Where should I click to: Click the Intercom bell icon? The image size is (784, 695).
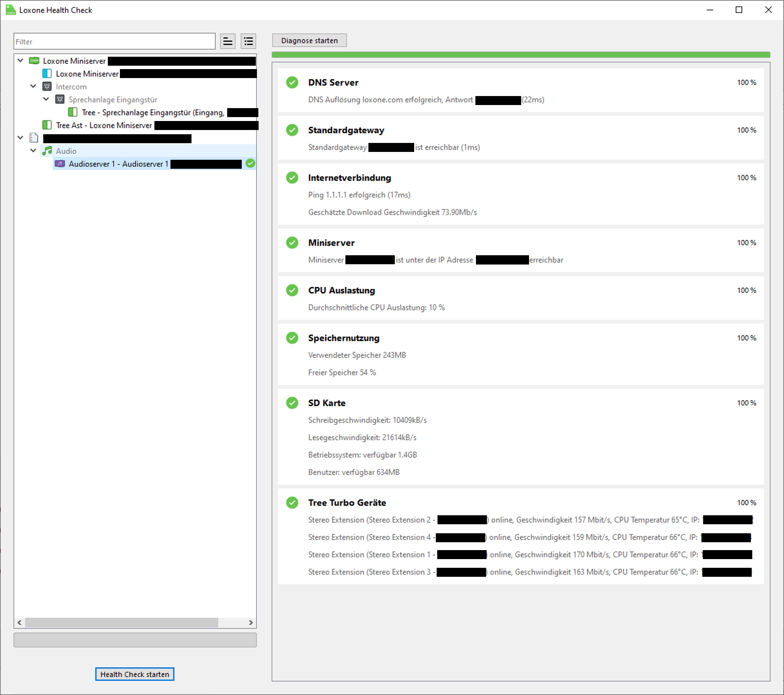point(47,86)
